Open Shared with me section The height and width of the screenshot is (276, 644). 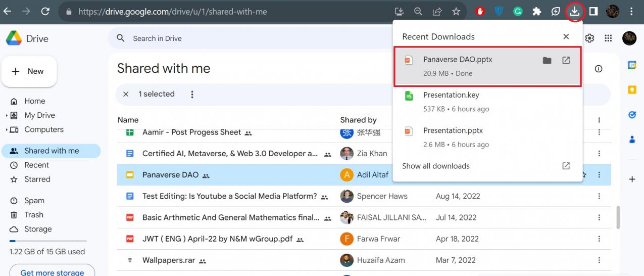(51, 151)
